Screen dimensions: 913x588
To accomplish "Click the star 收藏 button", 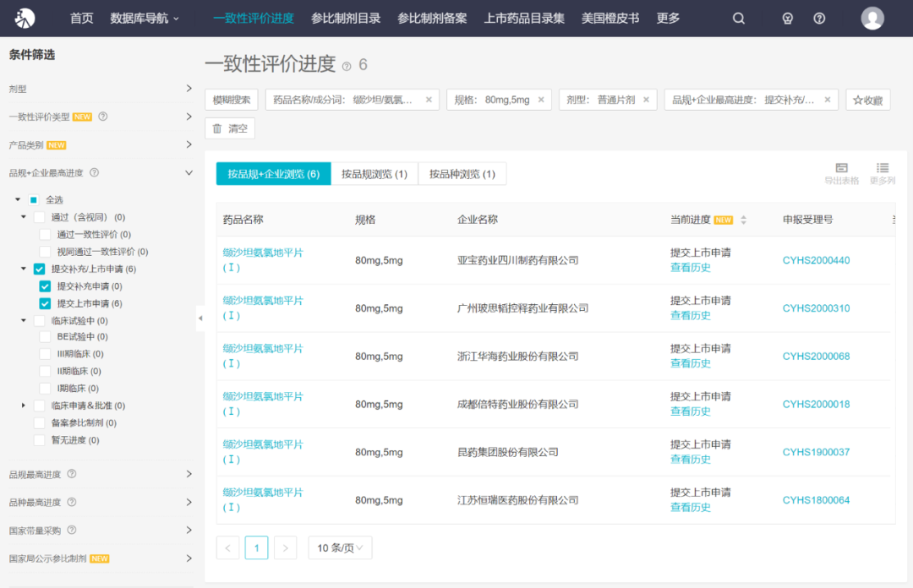I will point(867,101).
